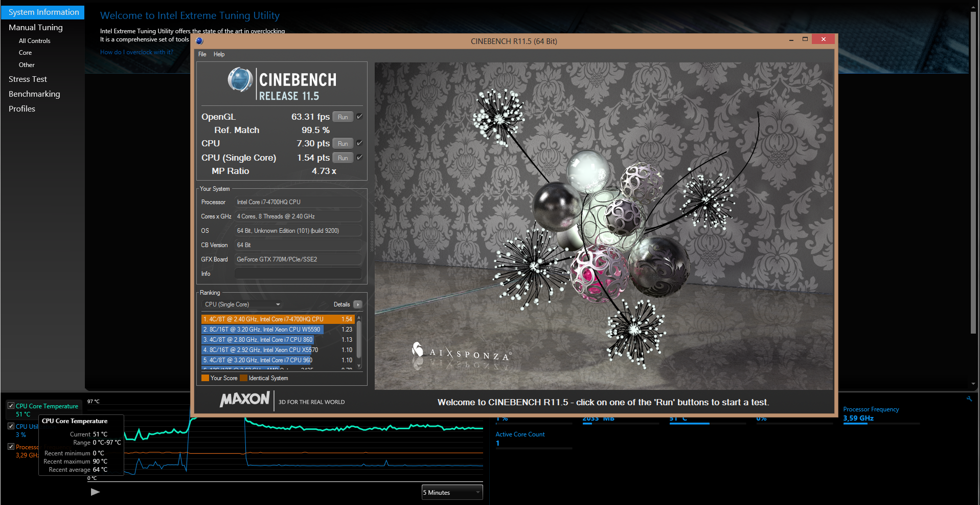
Task: Click the MAXON logo at the bottom
Action: click(x=245, y=399)
